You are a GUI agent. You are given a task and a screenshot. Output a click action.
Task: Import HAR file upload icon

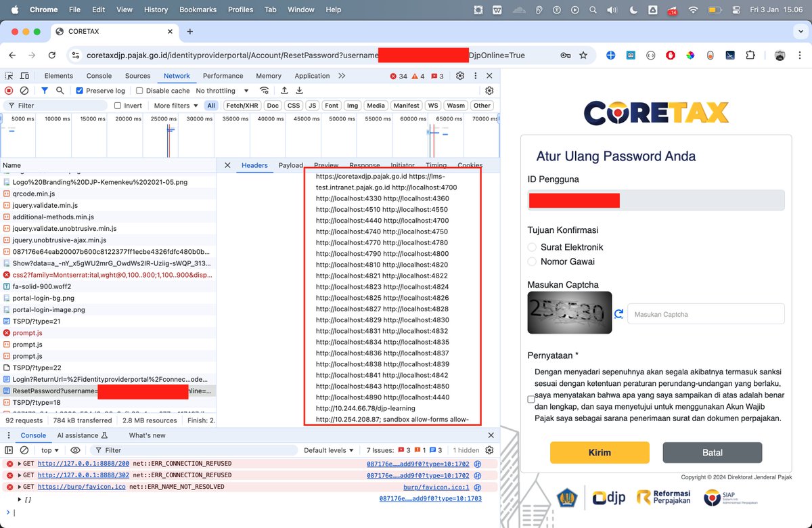284,91
